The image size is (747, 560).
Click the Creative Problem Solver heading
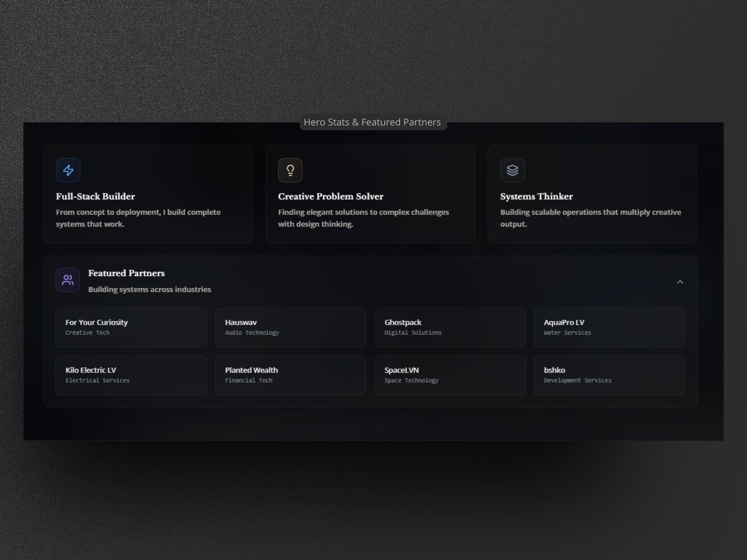pos(331,196)
